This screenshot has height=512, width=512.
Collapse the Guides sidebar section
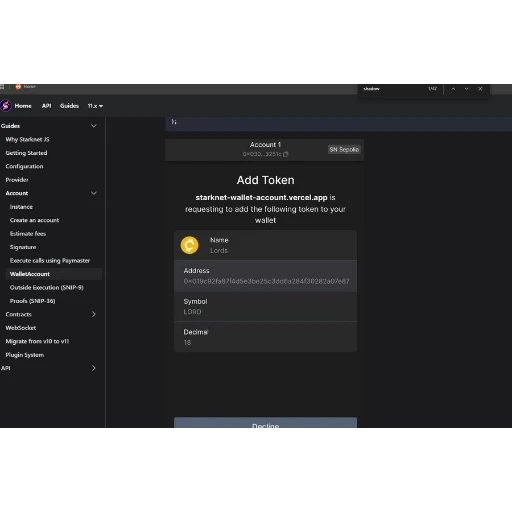point(94,126)
